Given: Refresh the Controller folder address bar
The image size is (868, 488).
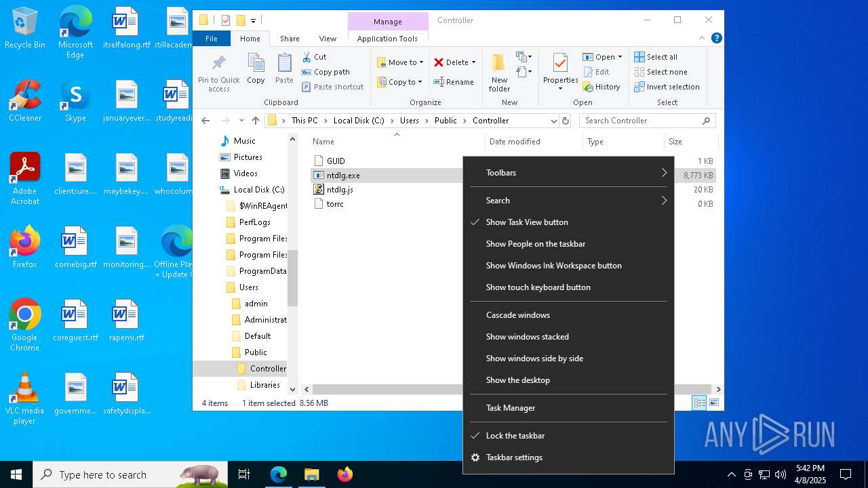Looking at the screenshot, I should (x=566, y=121).
